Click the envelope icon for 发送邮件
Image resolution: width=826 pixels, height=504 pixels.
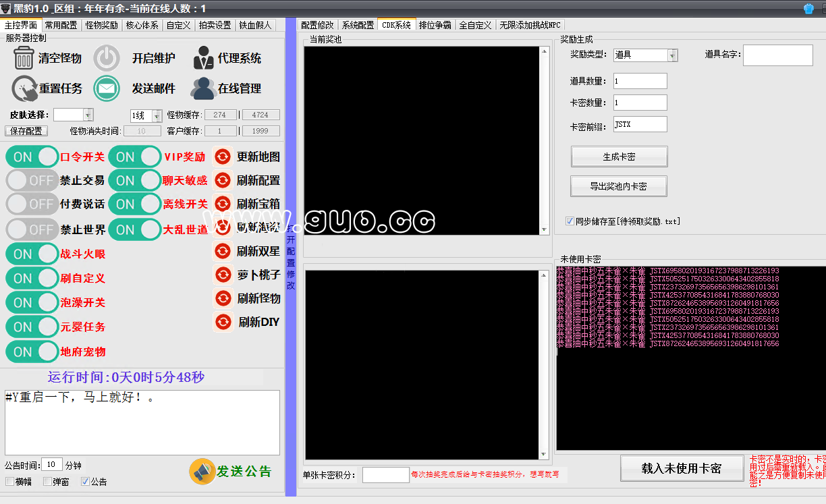(x=106, y=88)
